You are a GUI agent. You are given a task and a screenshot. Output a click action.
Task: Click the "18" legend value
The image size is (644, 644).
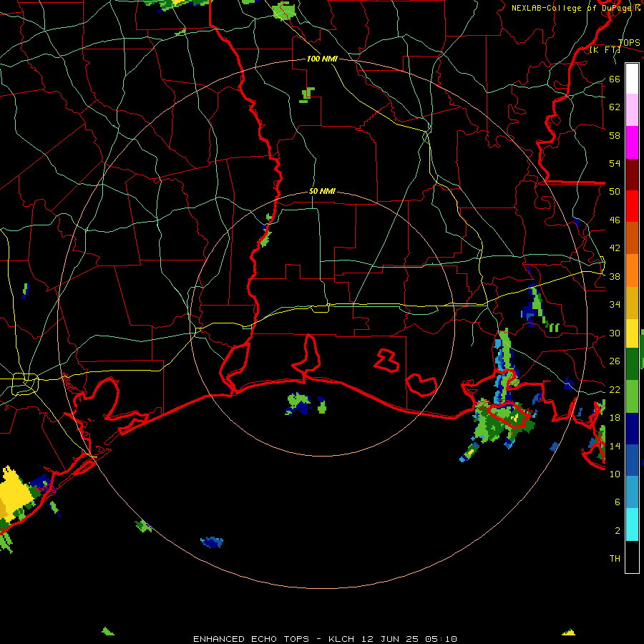pos(615,417)
